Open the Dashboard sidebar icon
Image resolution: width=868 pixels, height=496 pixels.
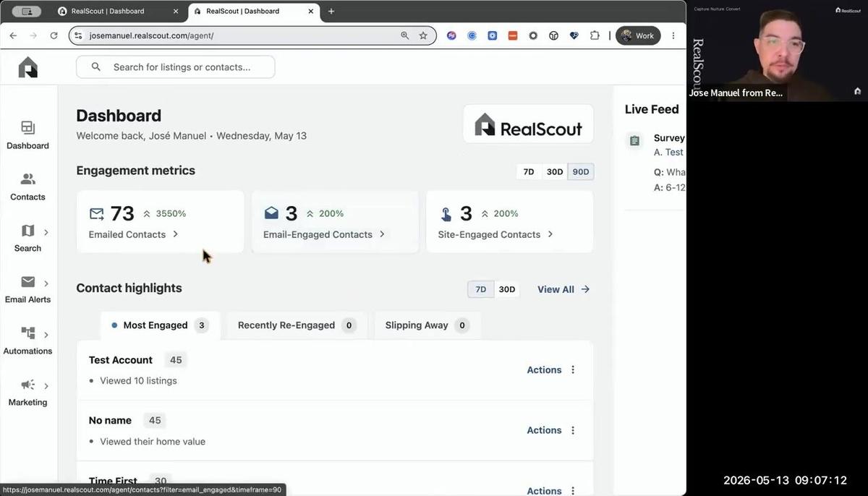point(27,128)
